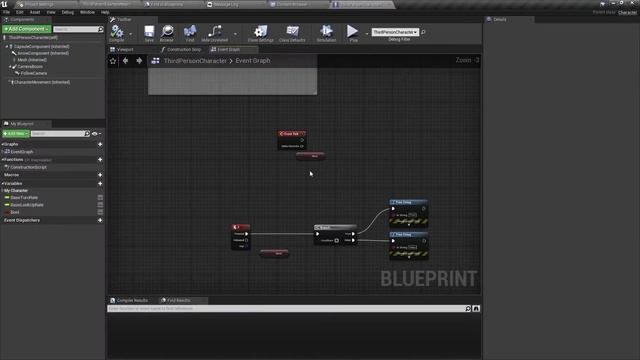Click the Components search magnifier icon

(x=101, y=29)
